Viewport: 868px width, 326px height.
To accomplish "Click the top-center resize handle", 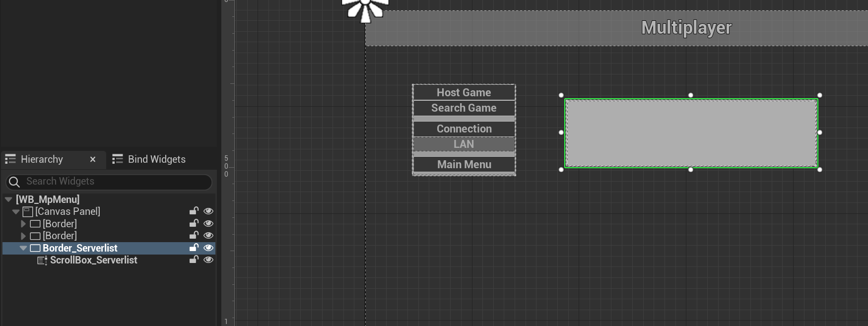I will point(691,95).
